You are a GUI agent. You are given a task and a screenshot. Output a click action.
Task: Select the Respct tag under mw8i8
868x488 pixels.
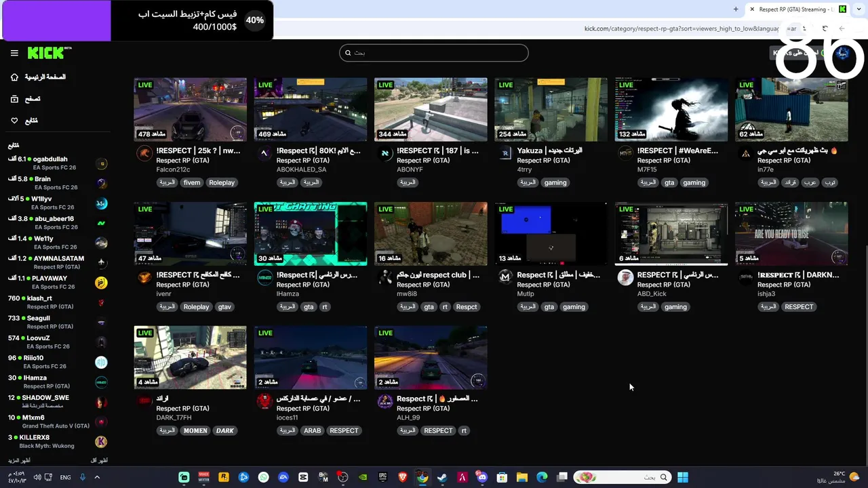click(467, 306)
